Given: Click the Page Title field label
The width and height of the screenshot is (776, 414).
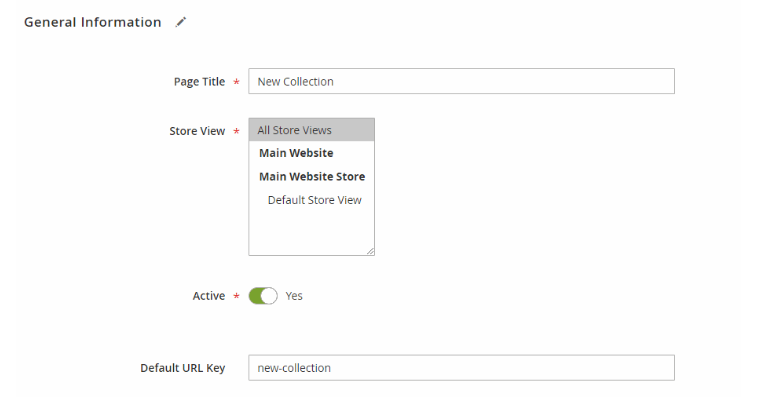Looking at the screenshot, I should [x=199, y=82].
